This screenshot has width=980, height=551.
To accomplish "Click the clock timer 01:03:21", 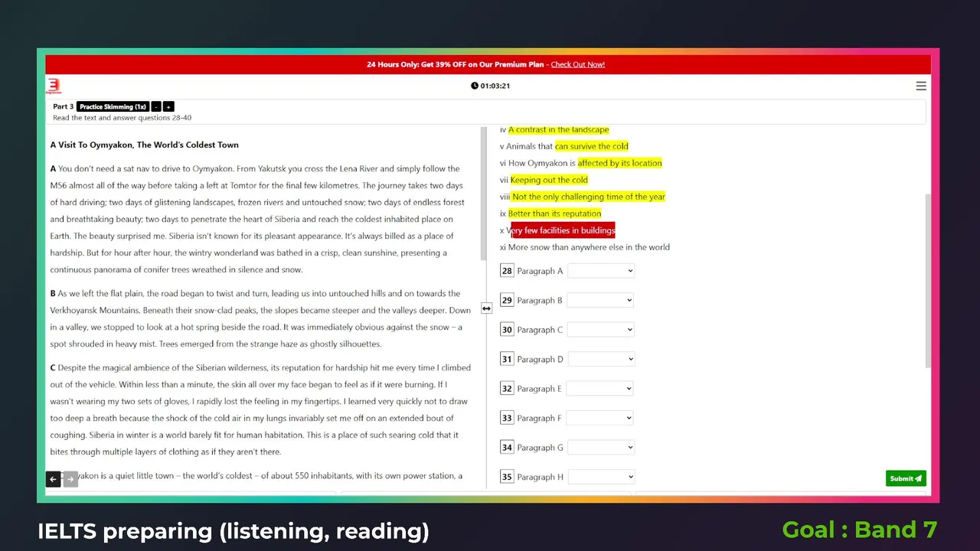I will coord(491,86).
